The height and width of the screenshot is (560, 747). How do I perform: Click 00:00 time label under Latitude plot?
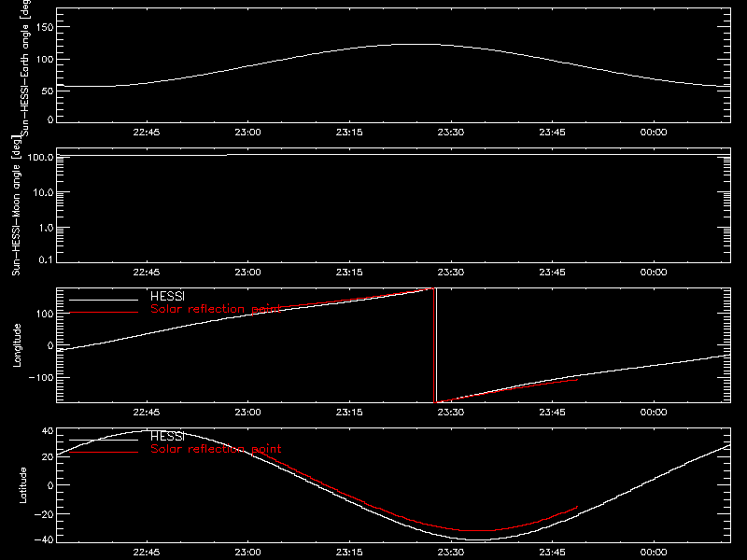coord(654,553)
